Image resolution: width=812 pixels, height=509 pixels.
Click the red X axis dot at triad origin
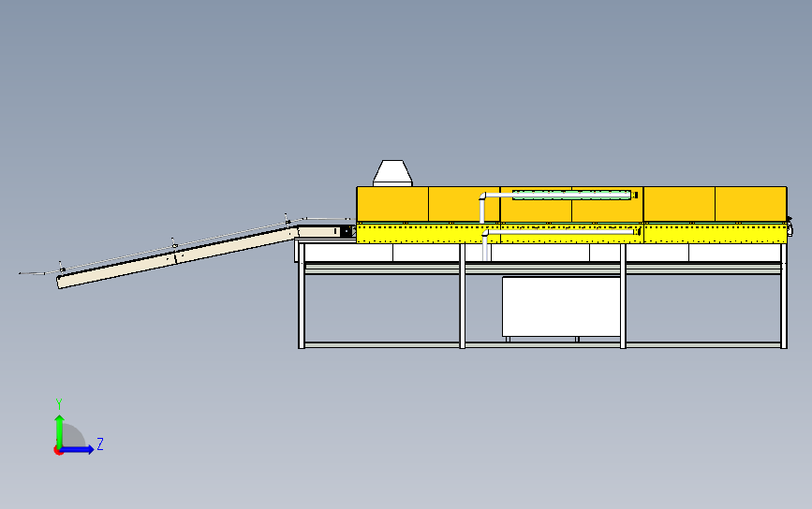point(58,451)
